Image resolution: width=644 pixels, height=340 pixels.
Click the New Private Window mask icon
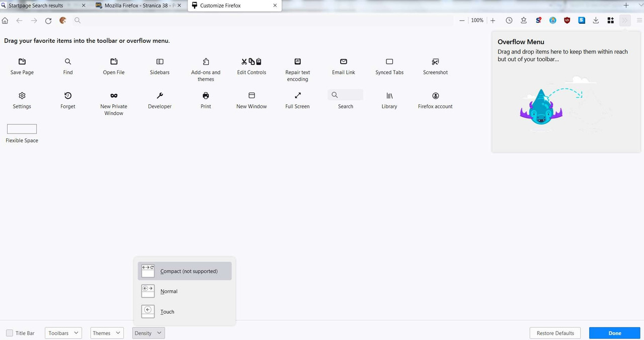114,95
